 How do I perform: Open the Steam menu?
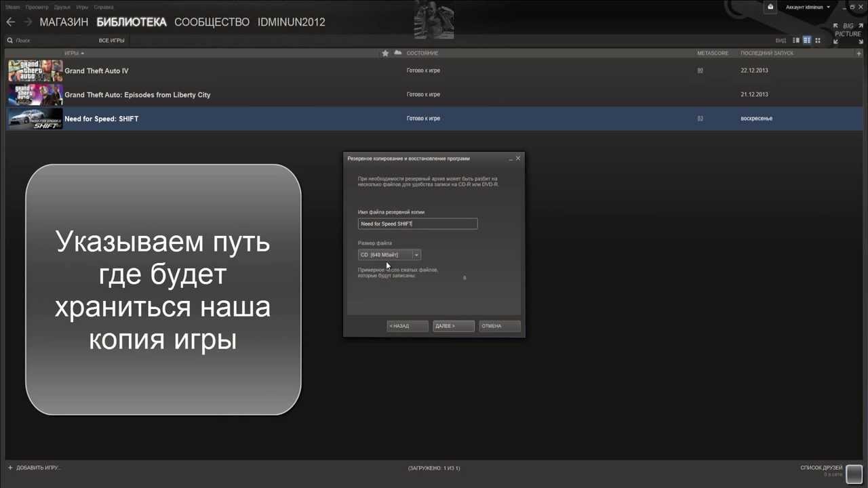point(13,7)
